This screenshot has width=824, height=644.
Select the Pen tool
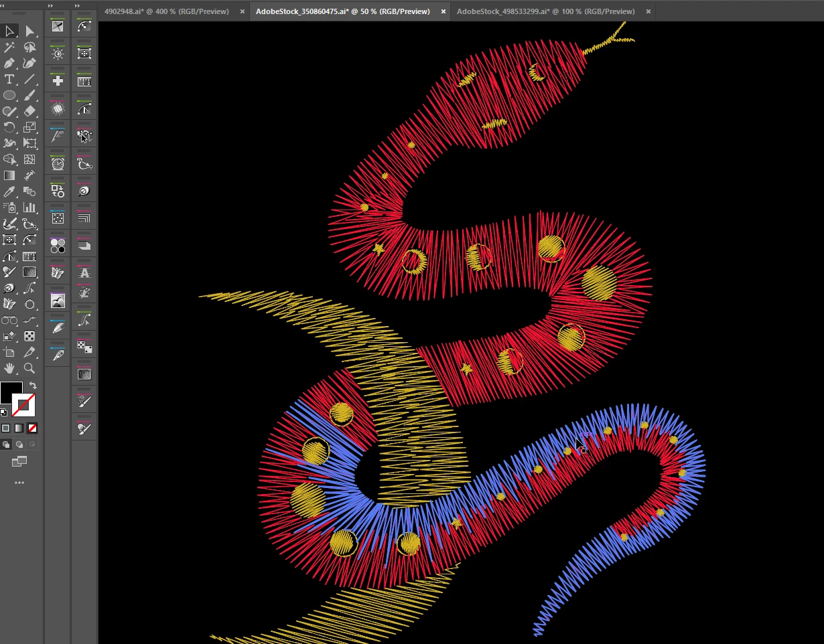tap(9, 63)
